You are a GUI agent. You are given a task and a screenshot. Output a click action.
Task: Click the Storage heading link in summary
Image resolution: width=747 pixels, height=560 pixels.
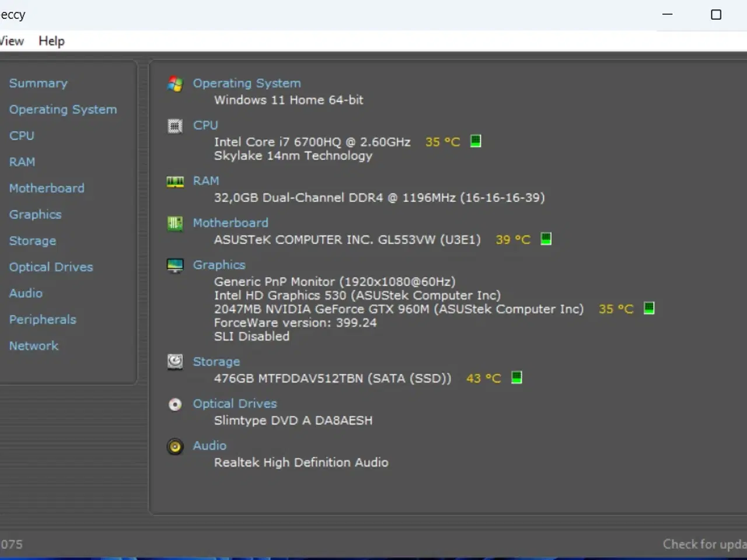click(217, 362)
